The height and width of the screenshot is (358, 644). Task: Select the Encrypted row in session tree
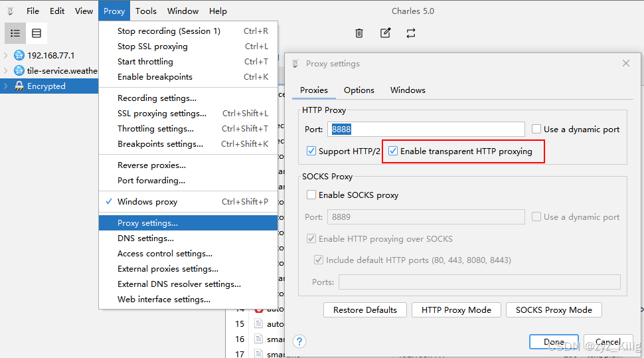(49, 86)
